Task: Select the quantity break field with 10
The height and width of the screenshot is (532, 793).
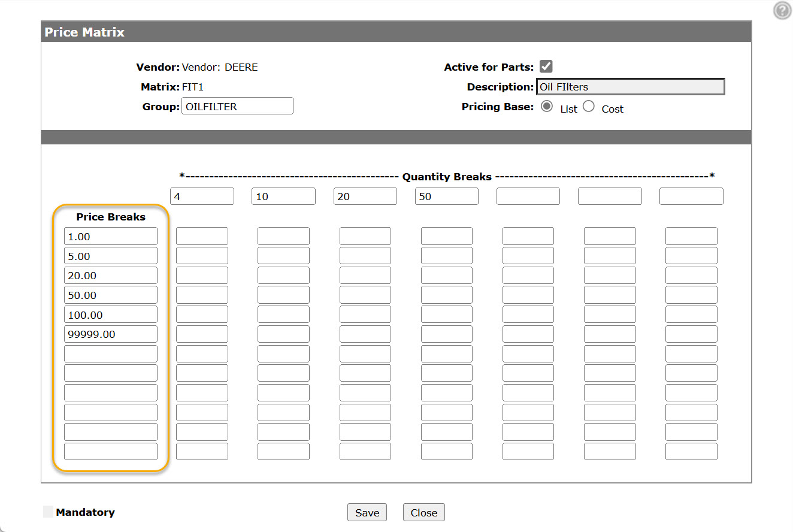Action: pyautogui.click(x=283, y=196)
